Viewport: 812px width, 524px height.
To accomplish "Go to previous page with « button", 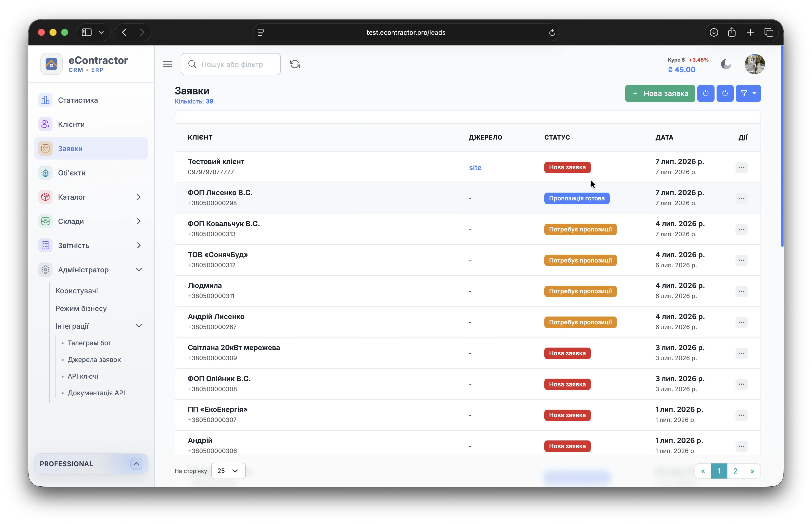I will (703, 470).
